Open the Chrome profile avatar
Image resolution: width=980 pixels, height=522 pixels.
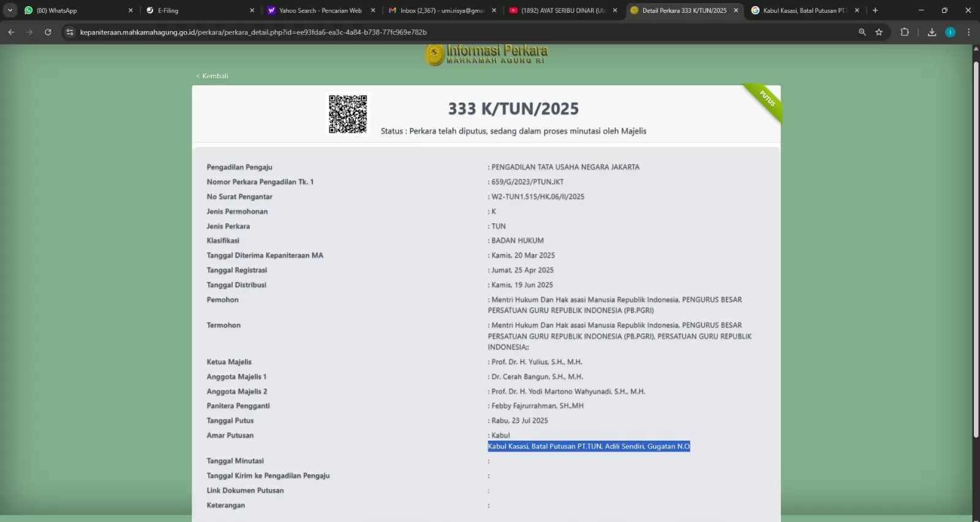pos(950,32)
